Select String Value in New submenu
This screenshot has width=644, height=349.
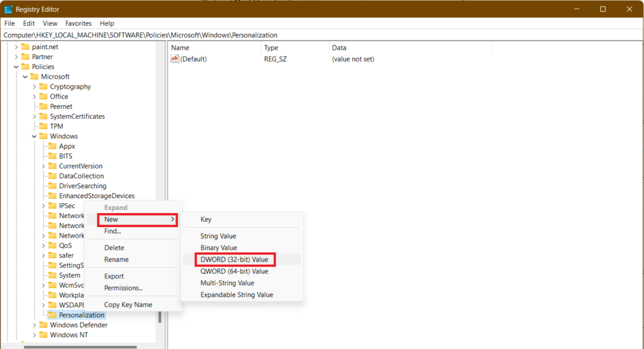point(218,236)
